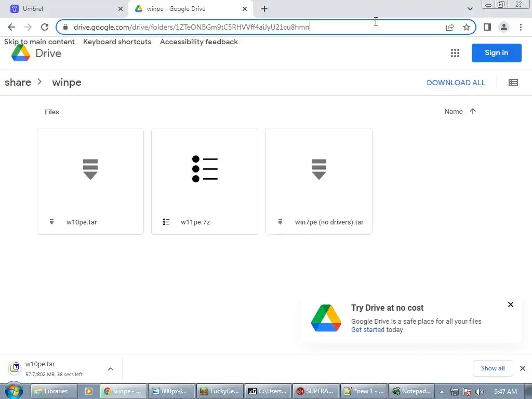
Task: Switch to SUPERA... taskbar window
Action: [x=316, y=391]
